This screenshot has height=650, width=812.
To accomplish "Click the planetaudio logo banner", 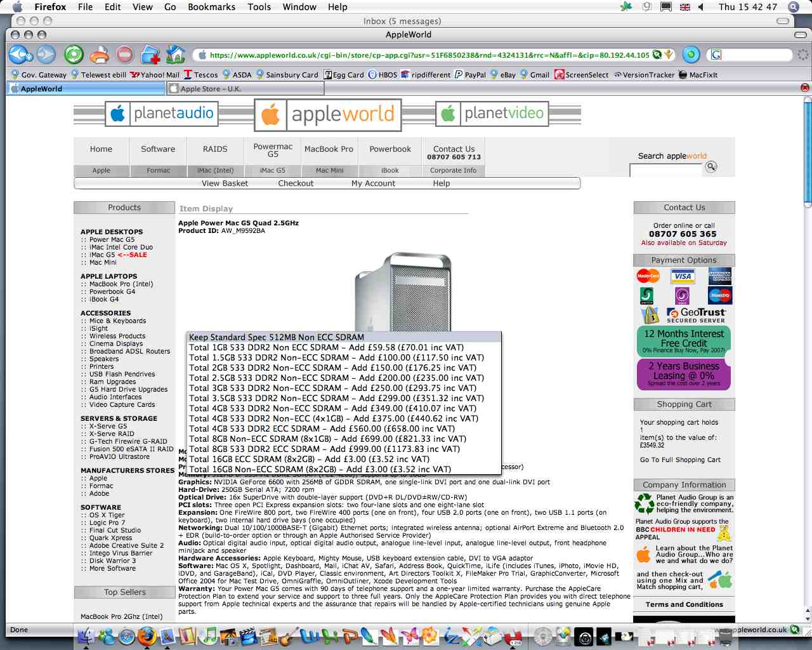I will tap(161, 114).
